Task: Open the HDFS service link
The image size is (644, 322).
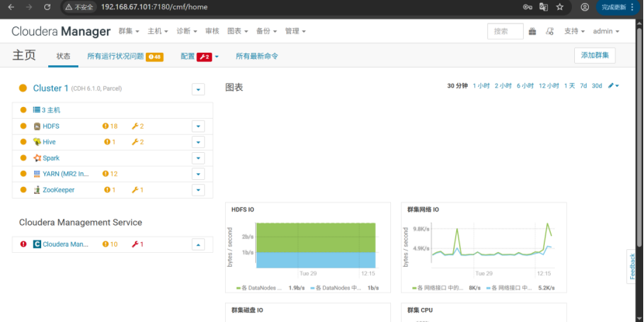Action: tap(51, 126)
